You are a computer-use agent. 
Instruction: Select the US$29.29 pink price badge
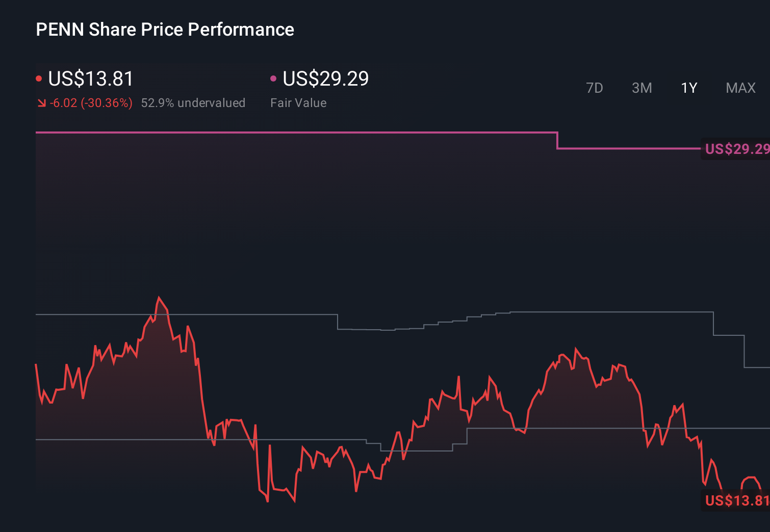click(737, 149)
